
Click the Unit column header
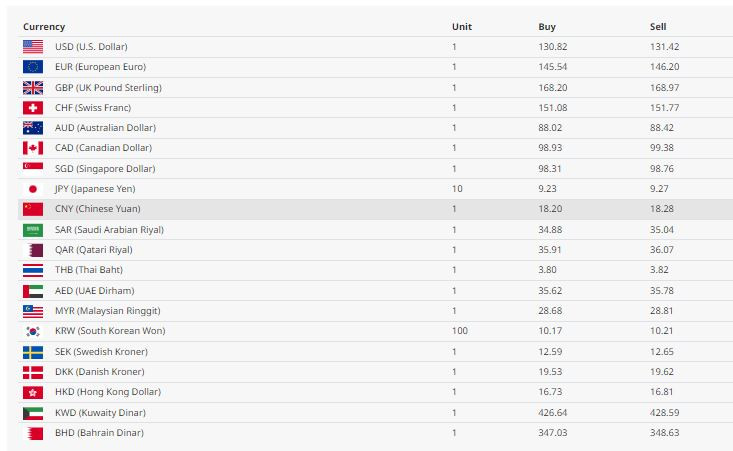coord(462,27)
